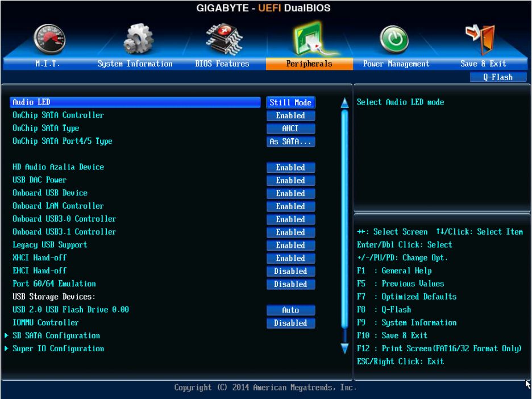The width and height of the screenshot is (532, 399).
Task: Switch to the Save & Exit tab
Action: (x=484, y=64)
